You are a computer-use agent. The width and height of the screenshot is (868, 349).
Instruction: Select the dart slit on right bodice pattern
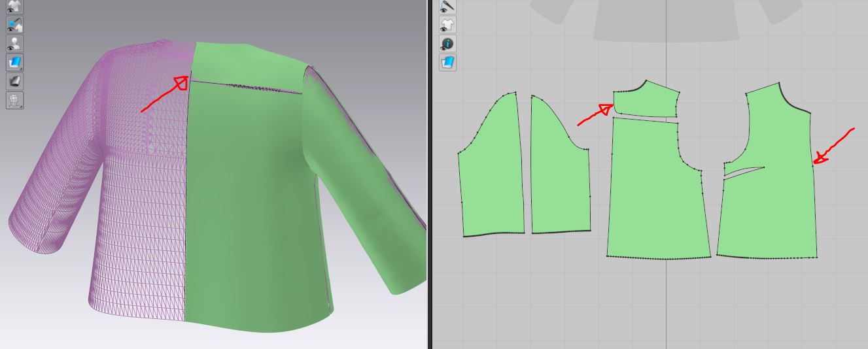pos(744,172)
